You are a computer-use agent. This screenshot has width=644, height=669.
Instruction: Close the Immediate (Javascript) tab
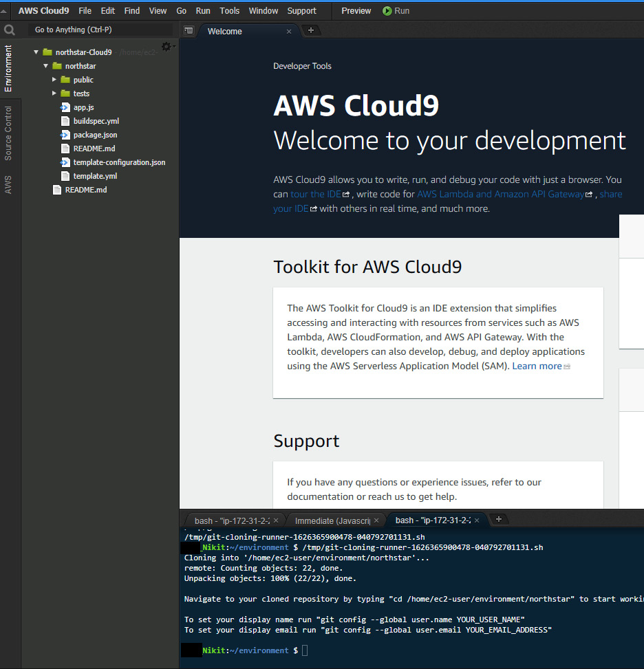tap(376, 520)
